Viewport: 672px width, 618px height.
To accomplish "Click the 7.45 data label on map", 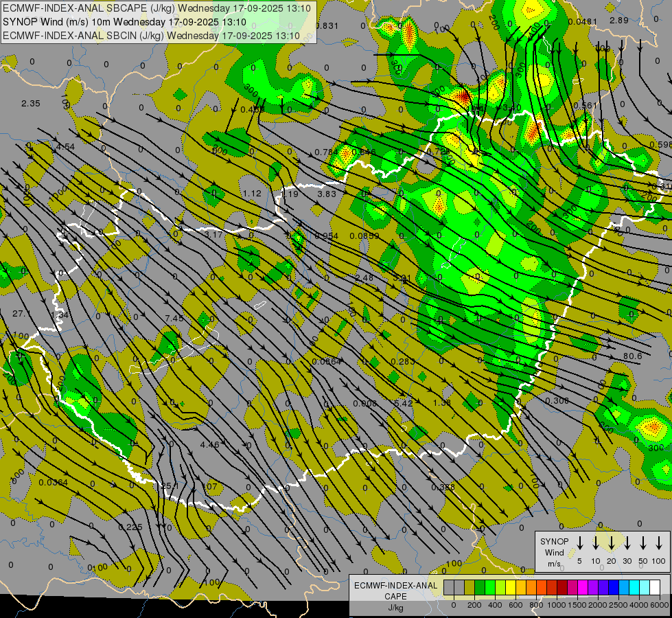I will tap(175, 318).
